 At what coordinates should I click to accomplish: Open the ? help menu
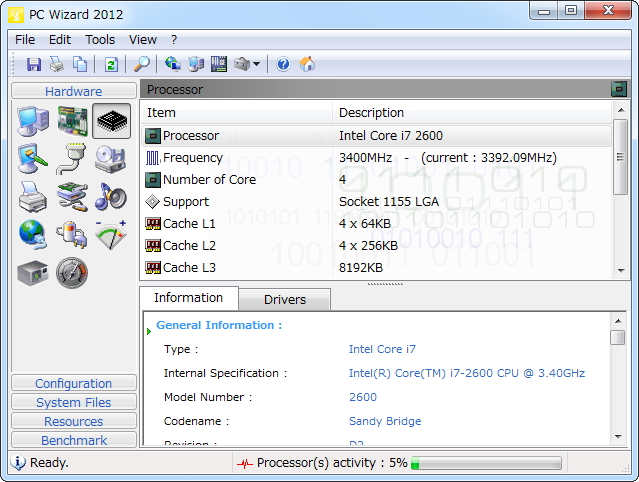pyautogui.click(x=174, y=40)
